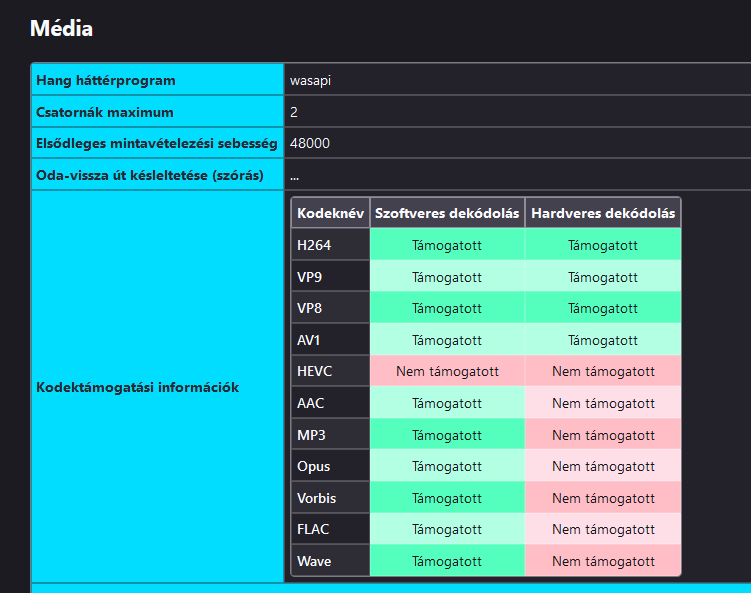This screenshot has width=751, height=593.
Task: Click the Hang háttérprogram row label
Action: tap(158, 80)
